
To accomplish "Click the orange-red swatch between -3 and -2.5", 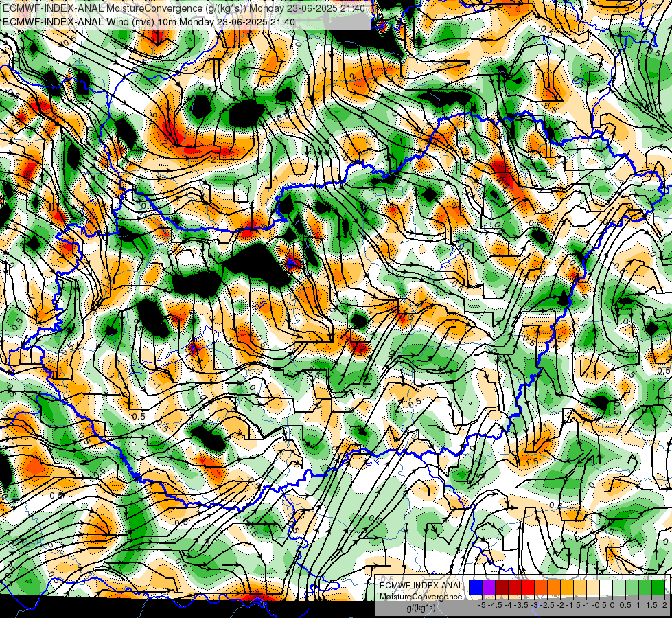I will pos(541,587).
